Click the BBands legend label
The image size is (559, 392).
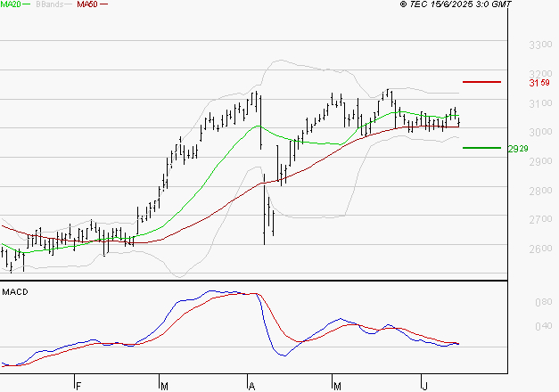click(x=50, y=4)
